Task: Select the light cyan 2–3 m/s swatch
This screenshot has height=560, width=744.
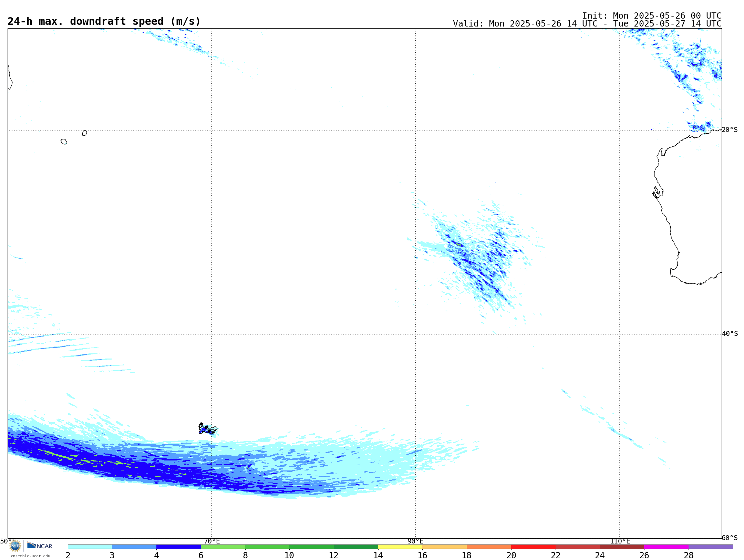Action: [90, 547]
